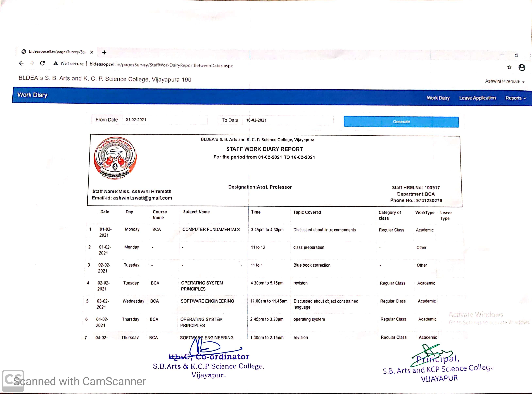This screenshot has height=394, width=532.
Task: Reload the page with refresh icon
Action: pos(42,63)
